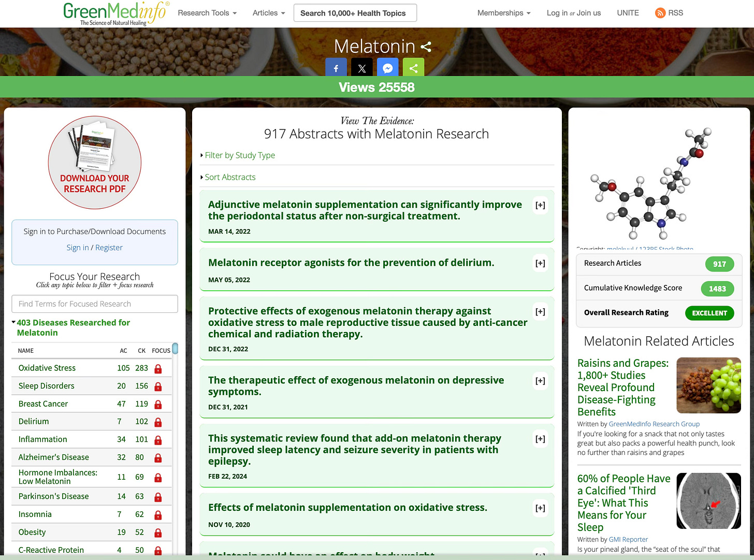Open Articles dropdown menu
The width and height of the screenshot is (754, 560).
(x=269, y=13)
